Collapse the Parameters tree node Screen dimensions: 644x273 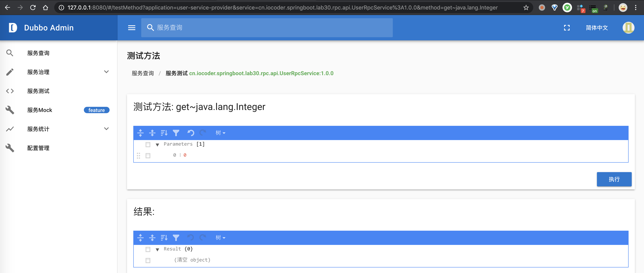pyautogui.click(x=157, y=144)
